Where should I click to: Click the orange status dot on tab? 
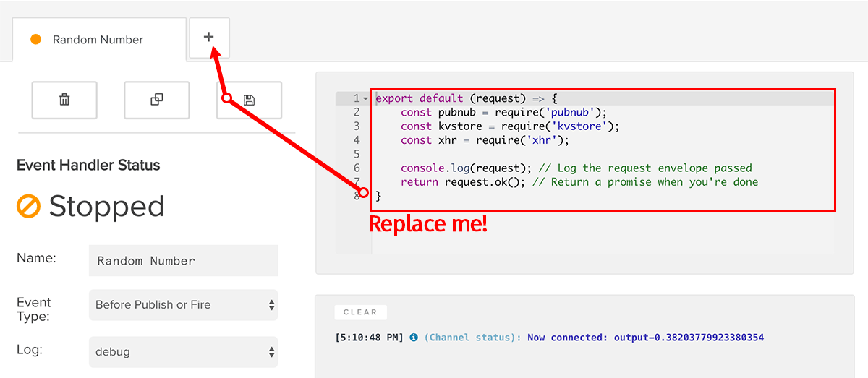coord(35,40)
